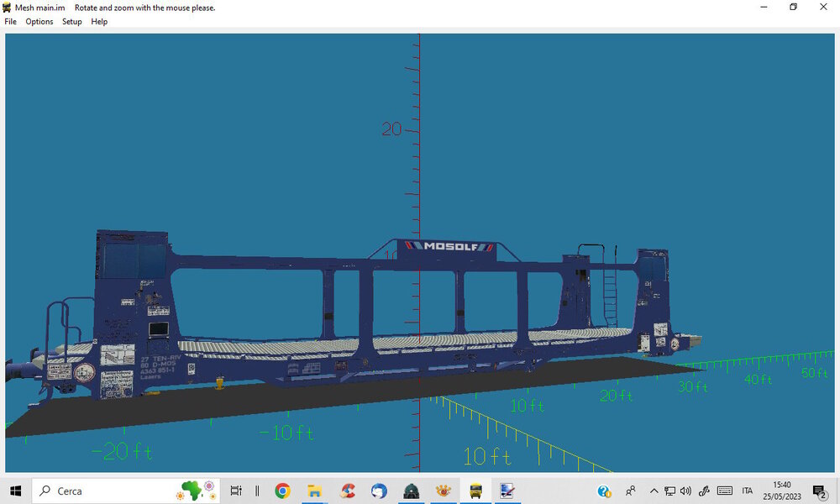This screenshot has height=504, width=840.
Task: Open Task View in the taskbar
Action: click(x=236, y=491)
